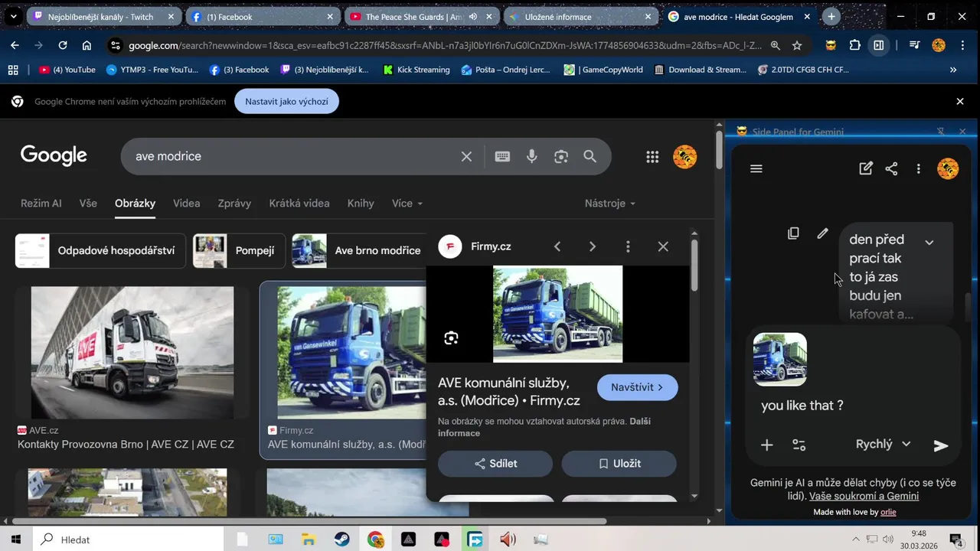Screen dimensions: 980x551
Task: Show previous image in preview panel
Action: click(x=557, y=246)
